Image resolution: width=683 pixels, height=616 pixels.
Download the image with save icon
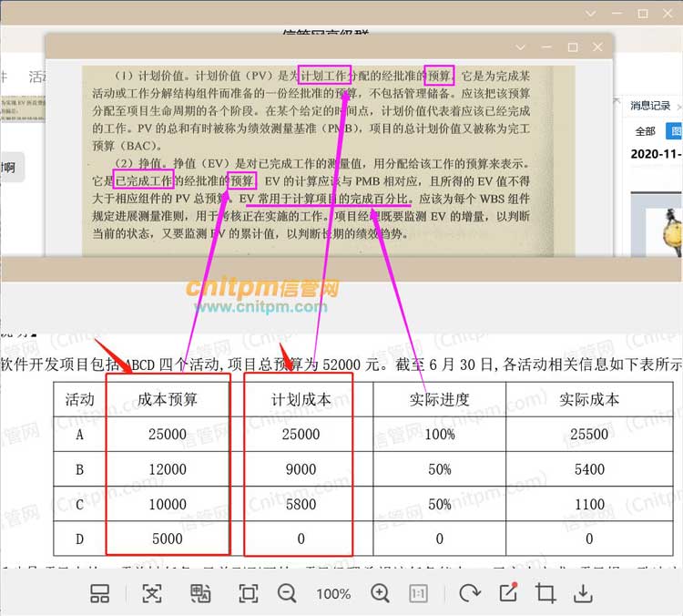click(x=583, y=593)
